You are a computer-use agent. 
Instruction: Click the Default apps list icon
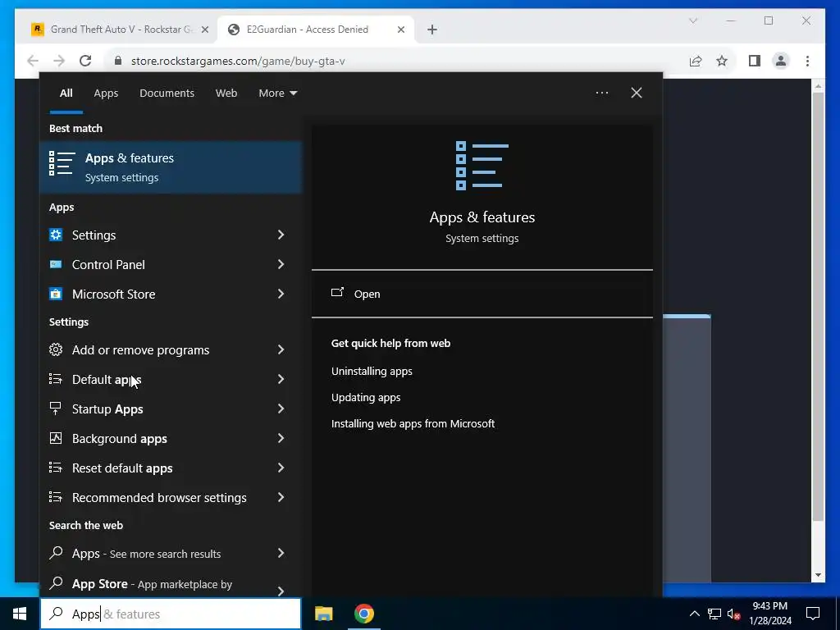pos(56,379)
